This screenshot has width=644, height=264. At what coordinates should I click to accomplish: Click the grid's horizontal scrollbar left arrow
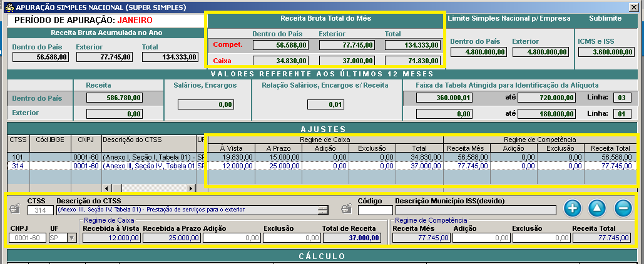(107, 188)
